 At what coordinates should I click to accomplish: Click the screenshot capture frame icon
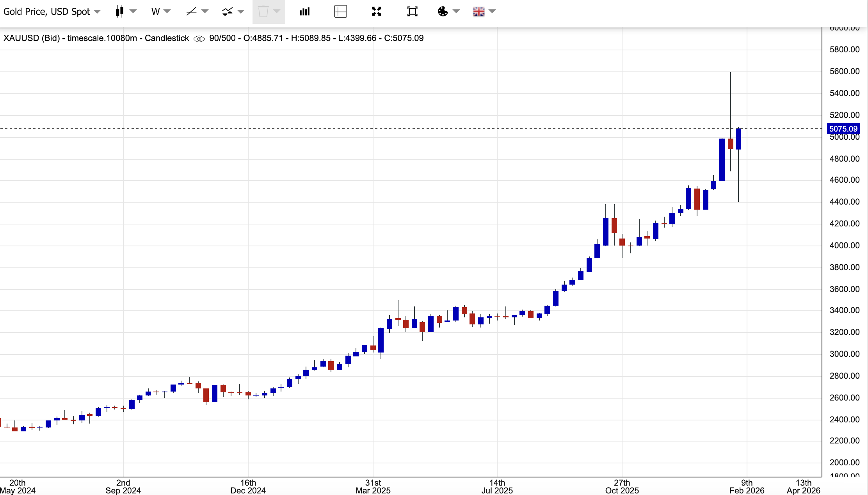412,11
